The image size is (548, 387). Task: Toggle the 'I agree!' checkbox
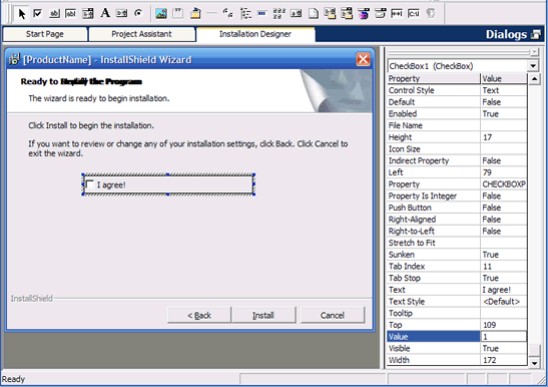pyautogui.click(x=90, y=184)
